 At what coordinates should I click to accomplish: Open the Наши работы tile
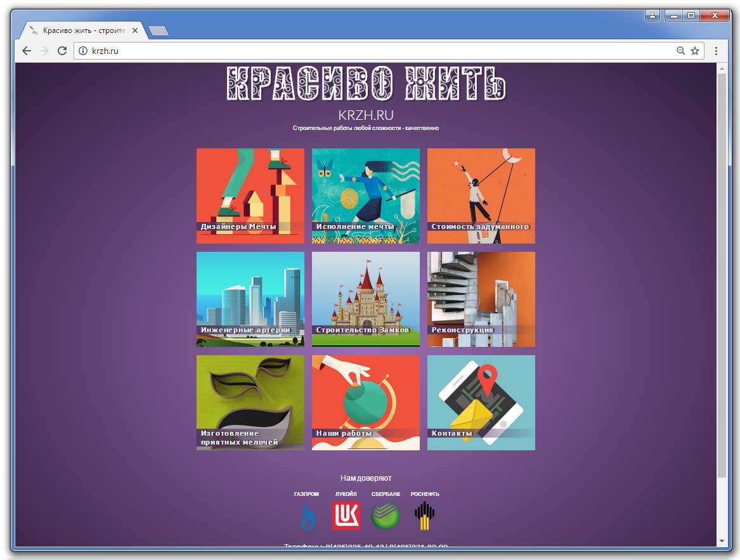click(x=366, y=403)
